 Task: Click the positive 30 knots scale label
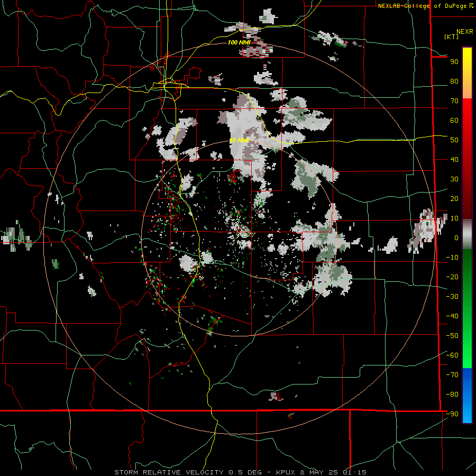click(454, 179)
